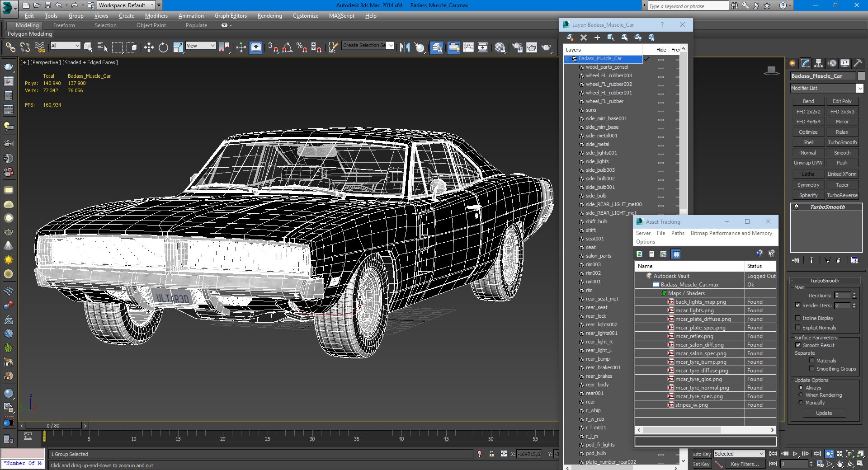Click the time slider at 0 / 80
Viewport: 868px width, 470px height.
coord(53,426)
